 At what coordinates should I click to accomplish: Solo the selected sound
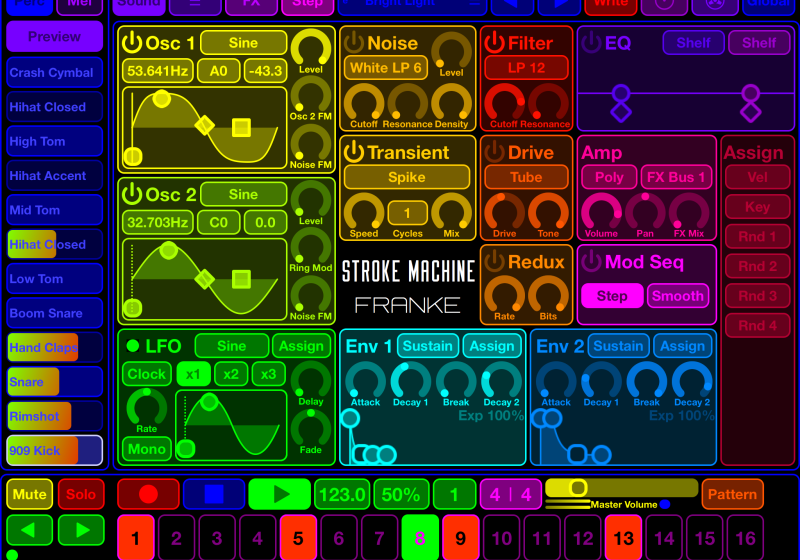tap(80, 494)
